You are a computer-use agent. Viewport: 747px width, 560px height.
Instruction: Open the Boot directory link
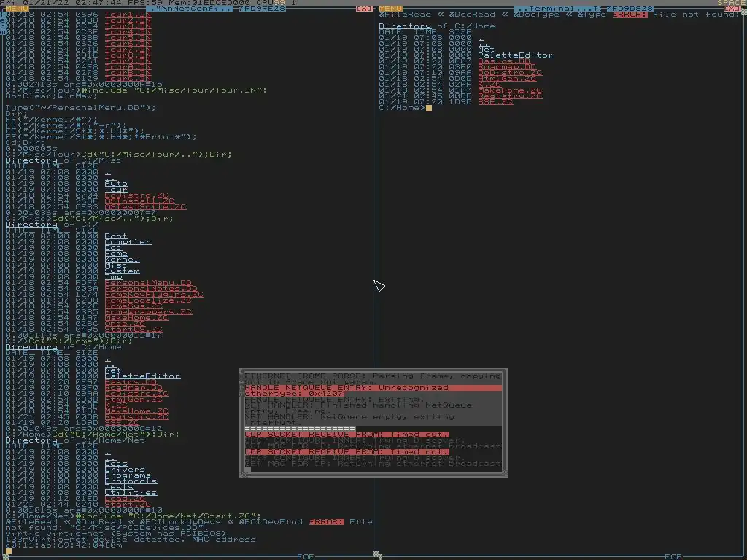pos(116,236)
